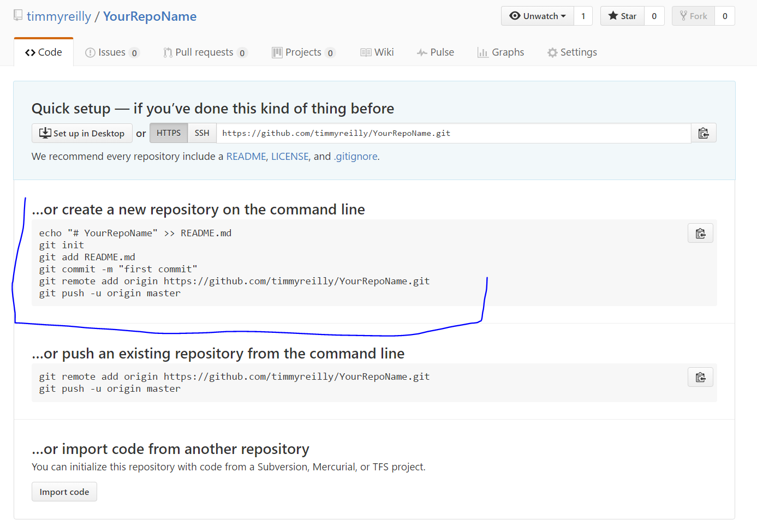Viewport: 757px width, 532px height.
Task: Copy the push existing repository commands
Action: coord(701,377)
